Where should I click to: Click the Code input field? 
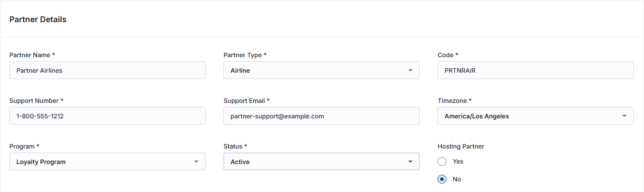click(x=535, y=70)
